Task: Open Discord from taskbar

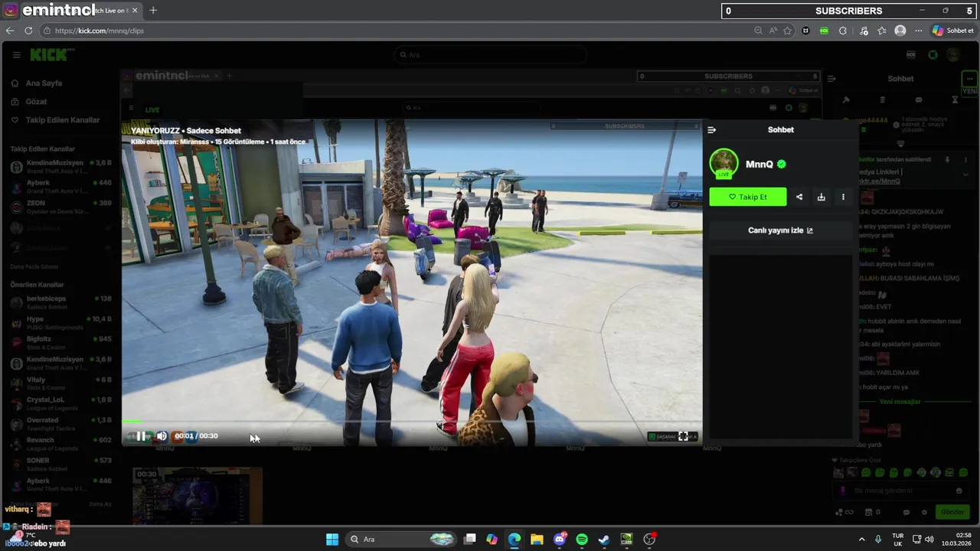Action: pos(560,540)
